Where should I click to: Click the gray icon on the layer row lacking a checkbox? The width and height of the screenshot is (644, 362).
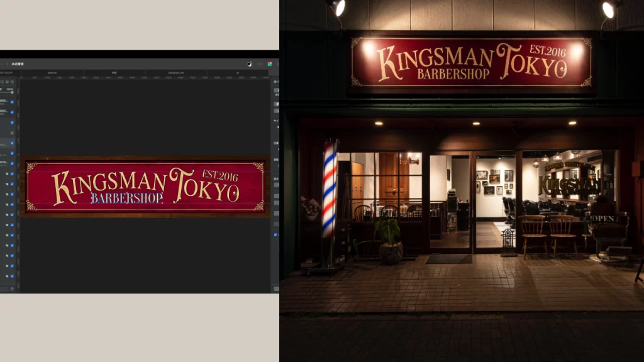pos(12,133)
